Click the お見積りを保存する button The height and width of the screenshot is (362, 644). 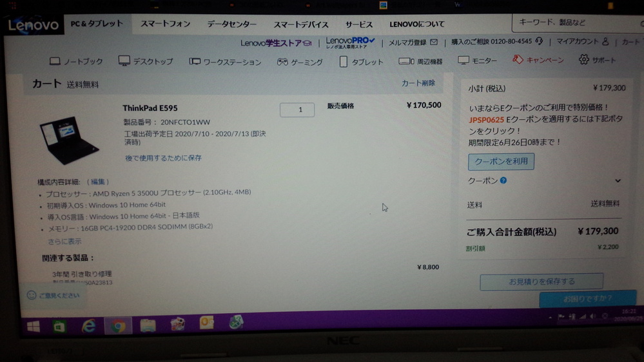pyautogui.click(x=542, y=281)
